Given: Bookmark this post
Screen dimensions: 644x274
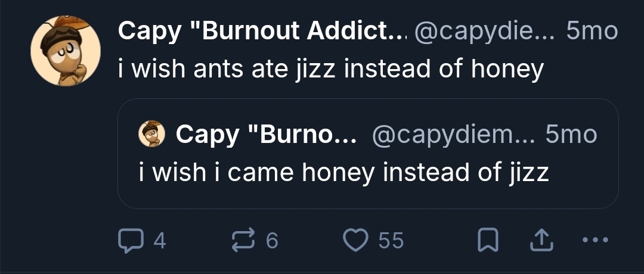Looking at the screenshot, I should tap(488, 240).
